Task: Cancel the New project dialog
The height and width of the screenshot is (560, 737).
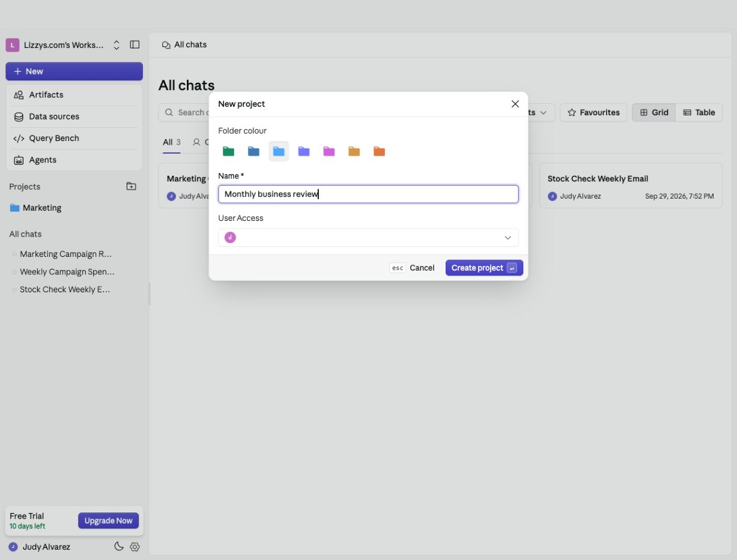Action: coord(412,268)
